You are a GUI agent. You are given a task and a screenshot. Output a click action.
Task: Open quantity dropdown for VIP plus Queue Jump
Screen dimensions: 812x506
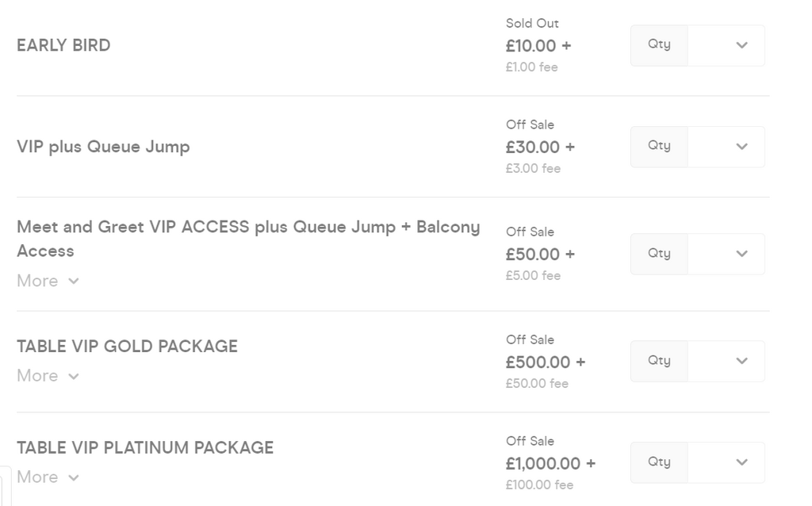(x=697, y=147)
